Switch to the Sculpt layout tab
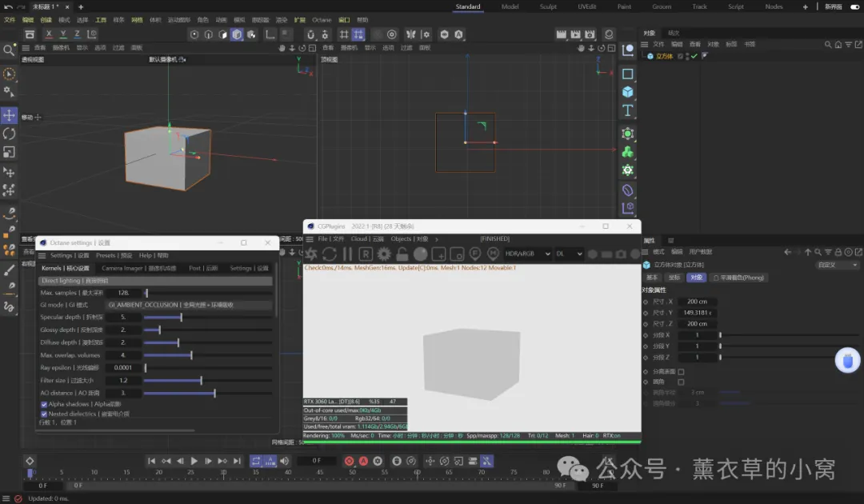864x504 pixels. pyautogui.click(x=548, y=6)
